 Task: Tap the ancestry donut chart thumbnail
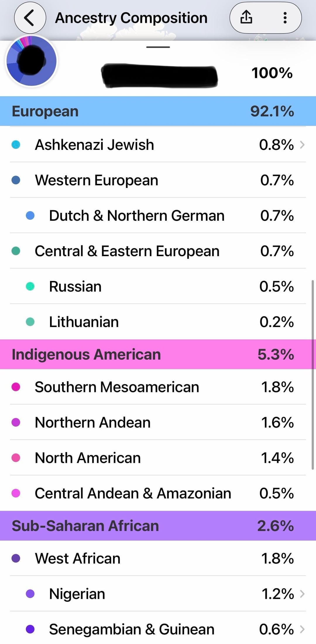click(31, 61)
